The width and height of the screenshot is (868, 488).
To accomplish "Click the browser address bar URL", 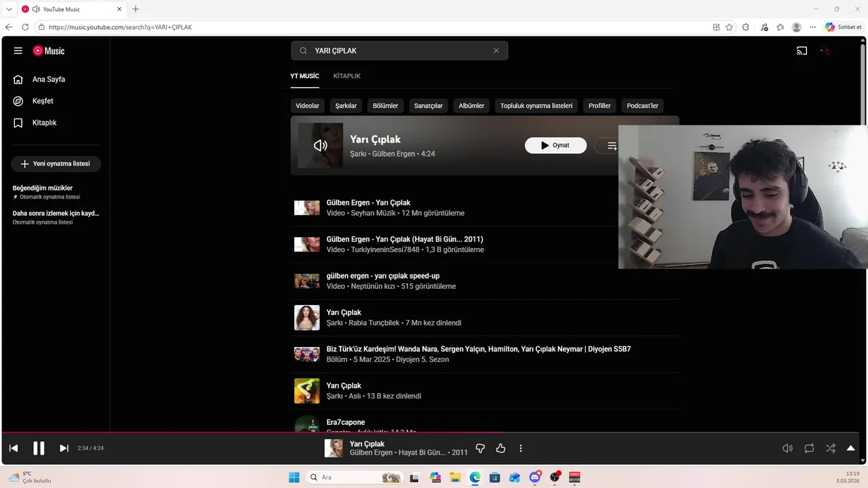I will (x=121, y=27).
